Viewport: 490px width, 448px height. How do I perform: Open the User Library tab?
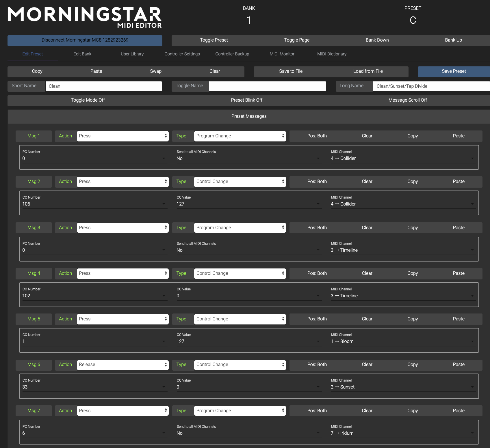[x=132, y=54]
